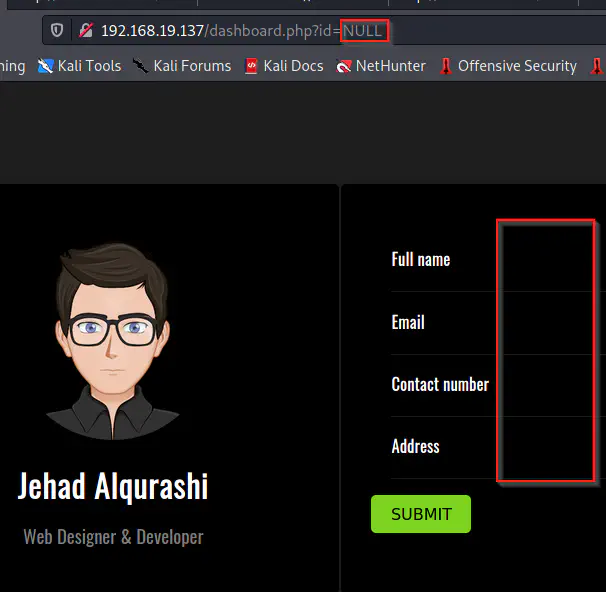606x592 pixels.
Task: Click the Full name input field
Action: click(x=550, y=260)
